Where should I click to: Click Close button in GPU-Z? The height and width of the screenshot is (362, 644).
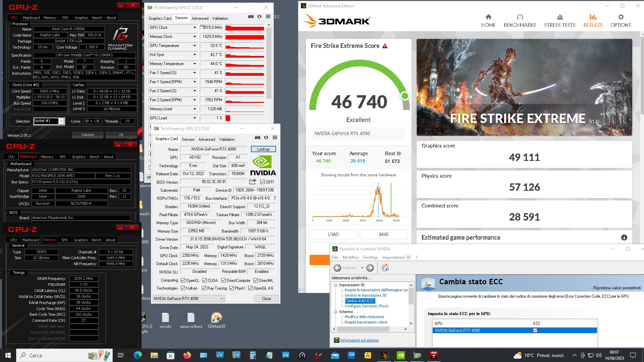pos(266,299)
